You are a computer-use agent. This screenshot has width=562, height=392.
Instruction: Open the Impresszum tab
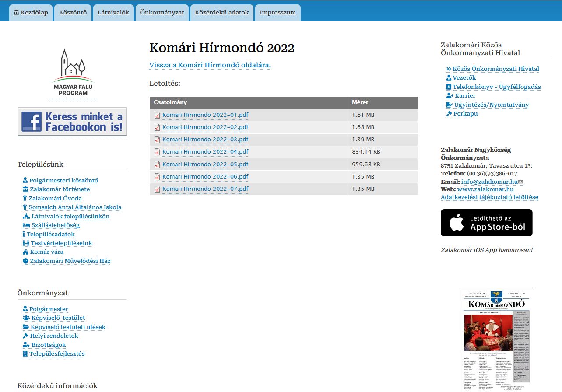tap(277, 13)
